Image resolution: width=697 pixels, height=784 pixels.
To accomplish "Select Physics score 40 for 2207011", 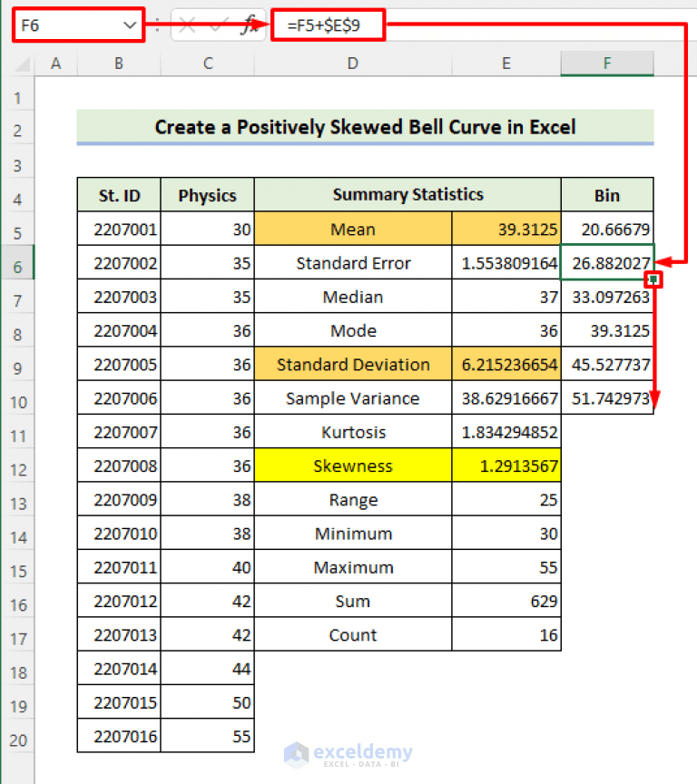I will pyautogui.click(x=208, y=566).
